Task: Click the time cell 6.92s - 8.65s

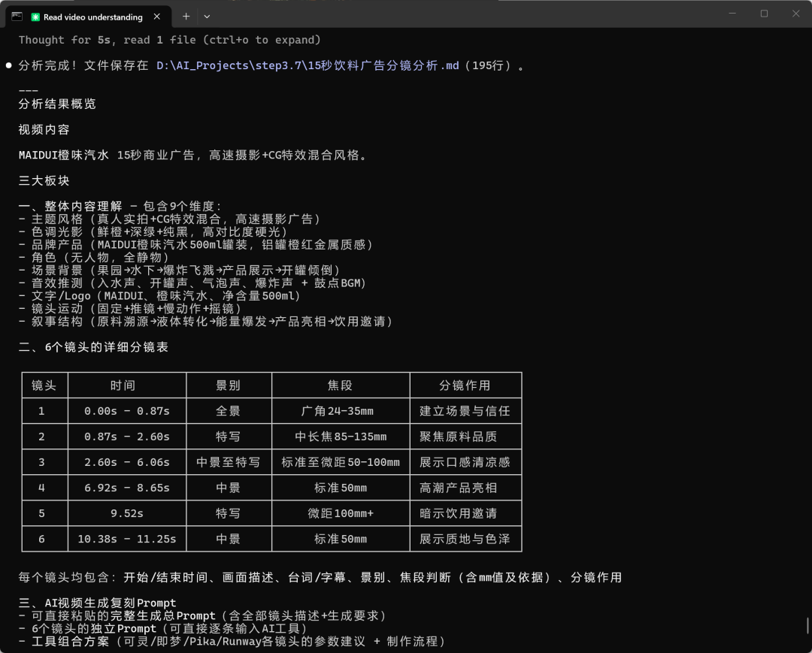Action: pyautogui.click(x=127, y=488)
